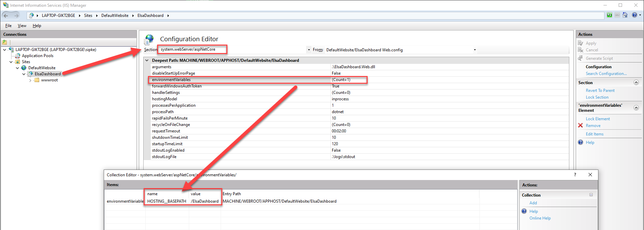The width and height of the screenshot is (644, 230).
Task: Open the View menu
Action: (22, 26)
